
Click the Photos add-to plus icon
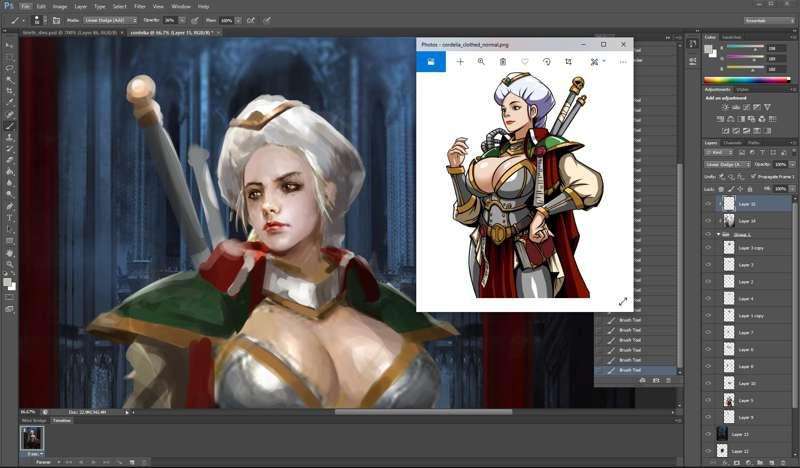tap(460, 61)
